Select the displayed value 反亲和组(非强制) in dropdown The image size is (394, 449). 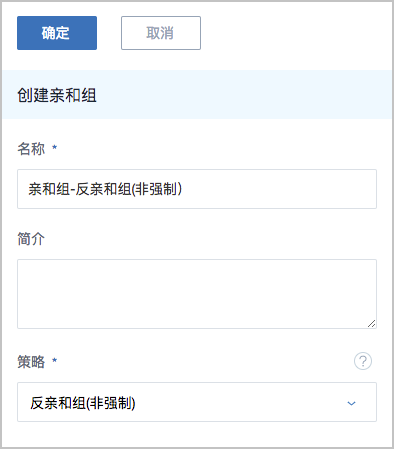83,403
